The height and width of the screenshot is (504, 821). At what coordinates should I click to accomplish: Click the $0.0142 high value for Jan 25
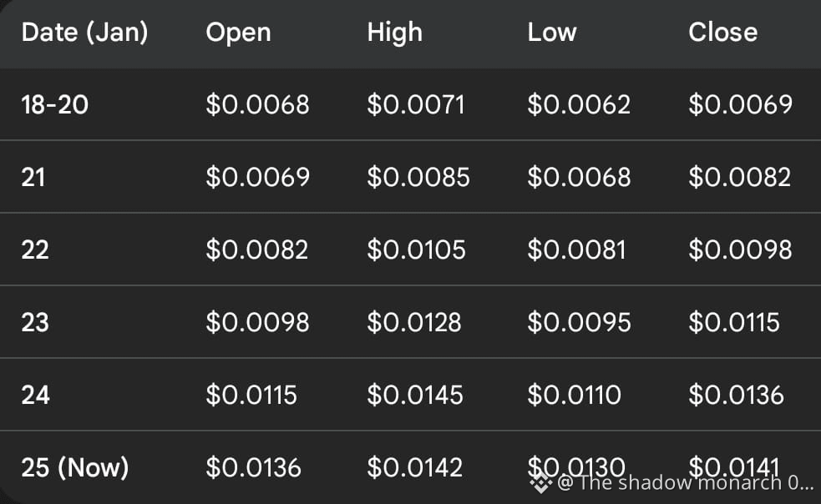point(415,467)
